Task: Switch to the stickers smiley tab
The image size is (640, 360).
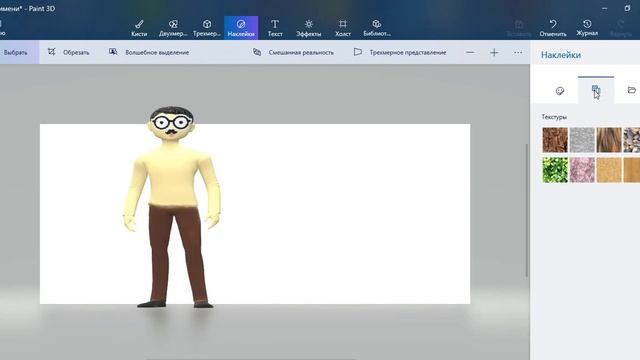Action: [x=560, y=91]
